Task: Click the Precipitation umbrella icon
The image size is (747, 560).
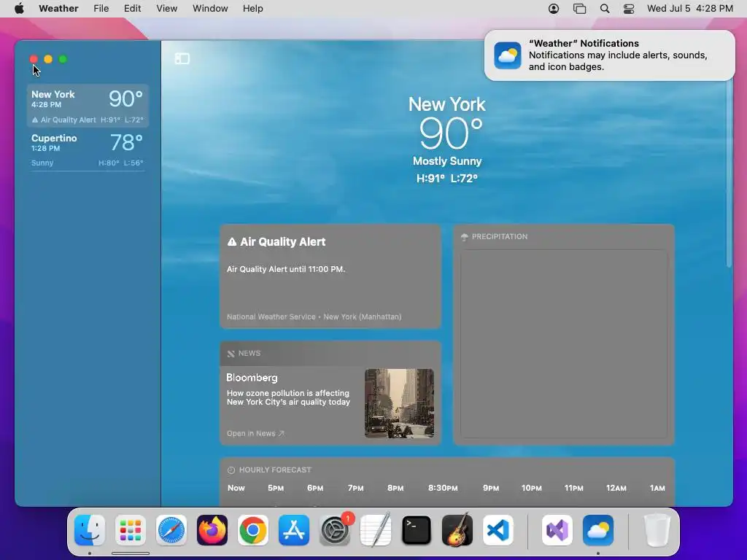Action: [465, 237]
